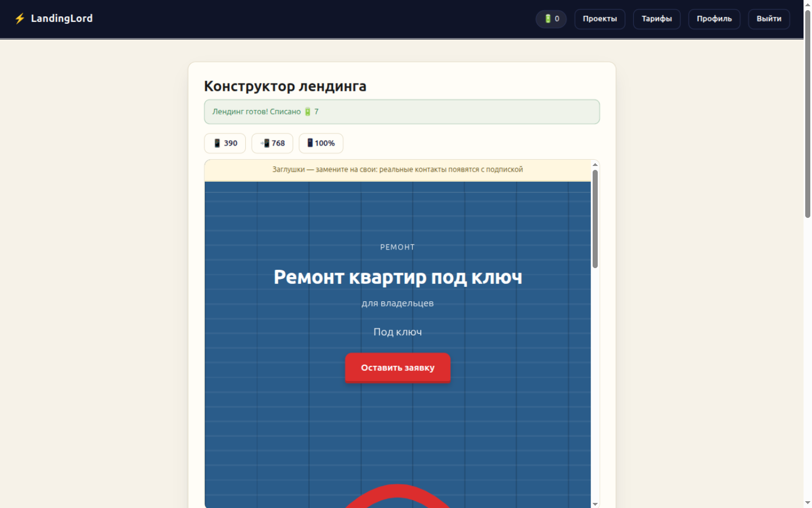Click the "для владельцев" subtitle text

pos(398,304)
